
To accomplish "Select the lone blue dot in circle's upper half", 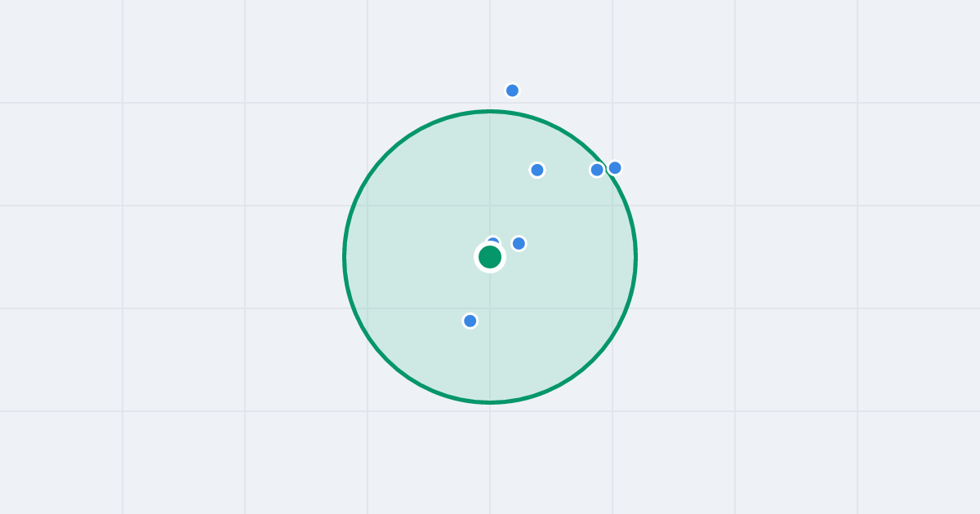I will click(x=537, y=170).
